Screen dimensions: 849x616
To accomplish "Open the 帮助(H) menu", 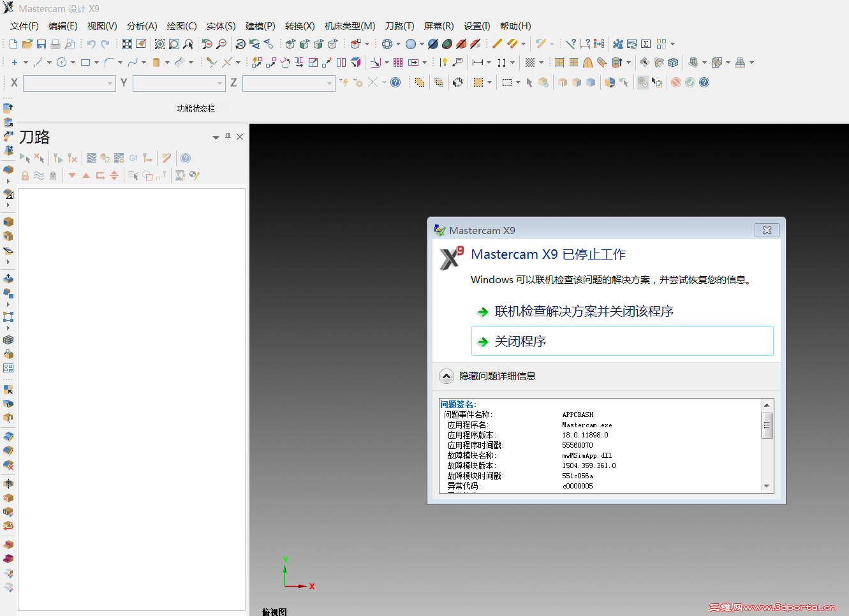I will 515,26.
